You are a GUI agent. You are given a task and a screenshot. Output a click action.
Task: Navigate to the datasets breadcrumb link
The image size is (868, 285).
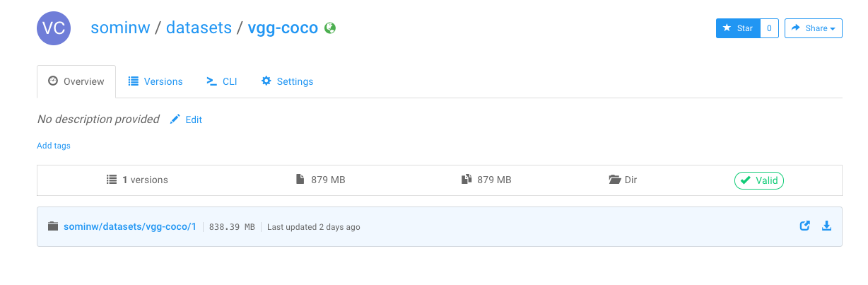pos(199,28)
